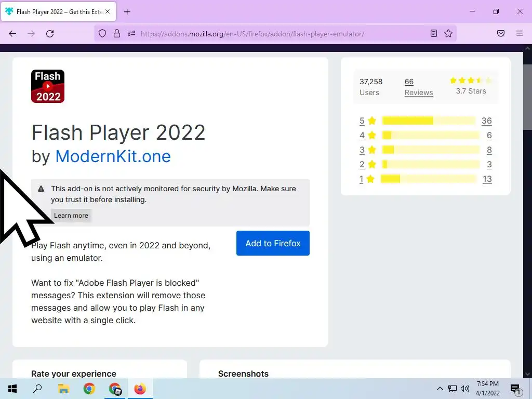Open the 3 two-star reviews count
Viewport: 532px width, 399px height.
click(489, 165)
